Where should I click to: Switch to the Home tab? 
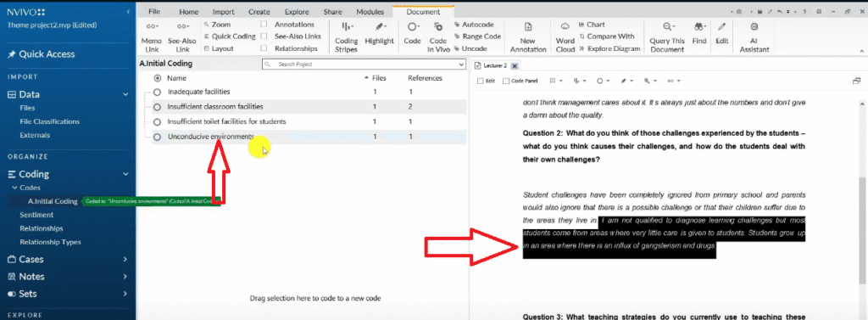pyautogui.click(x=189, y=12)
